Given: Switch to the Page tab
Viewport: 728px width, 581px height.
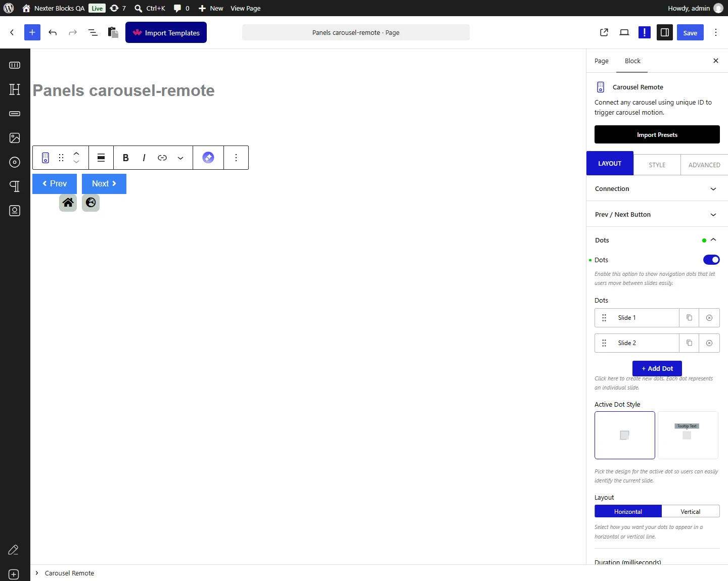Looking at the screenshot, I should pos(601,61).
